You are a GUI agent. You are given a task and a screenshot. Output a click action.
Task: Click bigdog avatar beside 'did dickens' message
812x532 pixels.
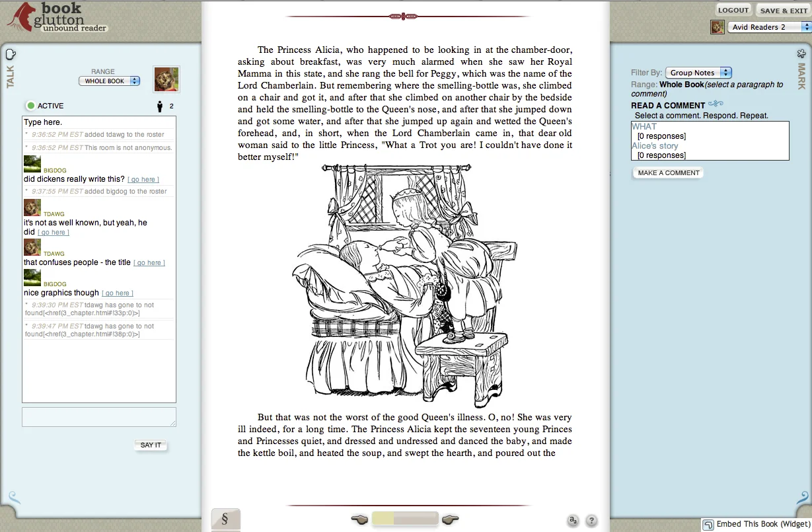(x=32, y=165)
